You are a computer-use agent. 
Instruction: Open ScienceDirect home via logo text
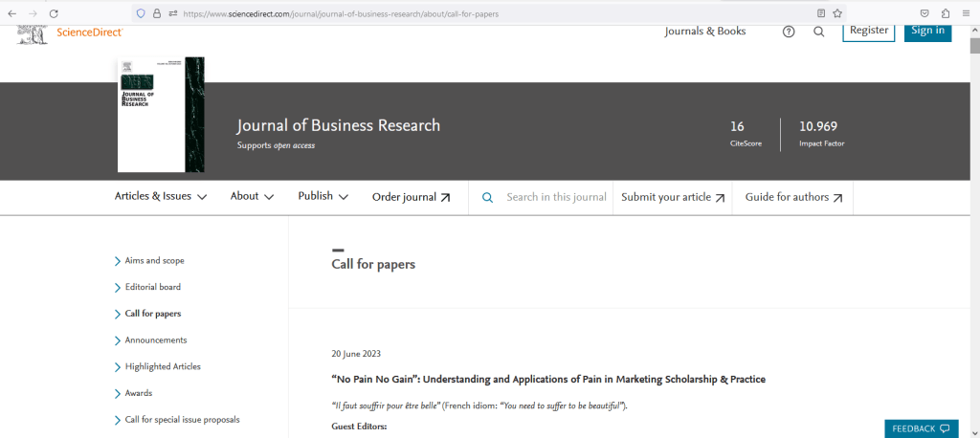coord(90,32)
